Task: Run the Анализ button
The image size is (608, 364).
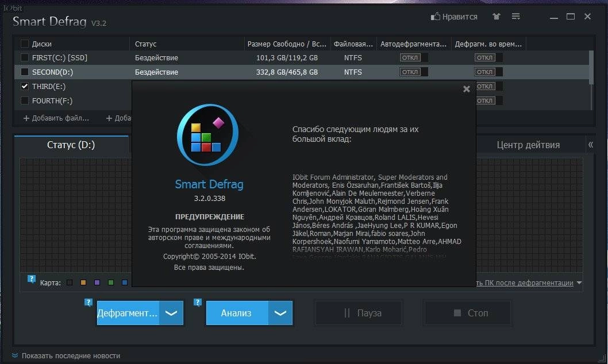Action: [x=237, y=313]
